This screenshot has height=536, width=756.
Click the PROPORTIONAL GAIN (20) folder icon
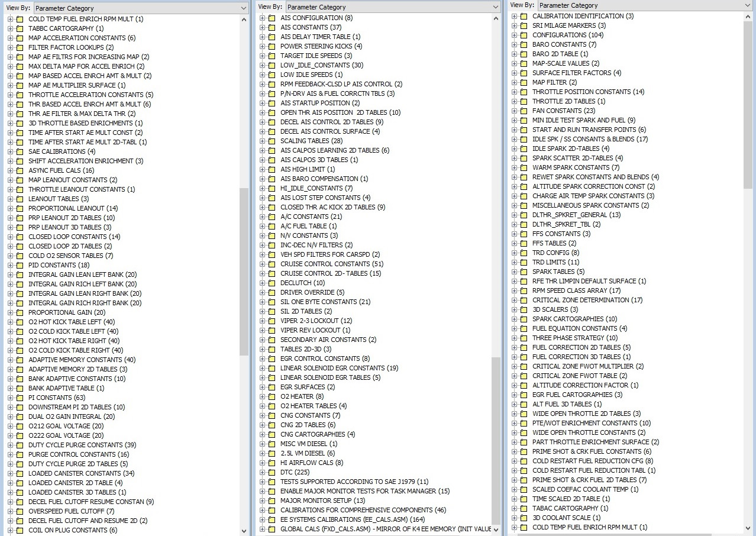point(20,312)
